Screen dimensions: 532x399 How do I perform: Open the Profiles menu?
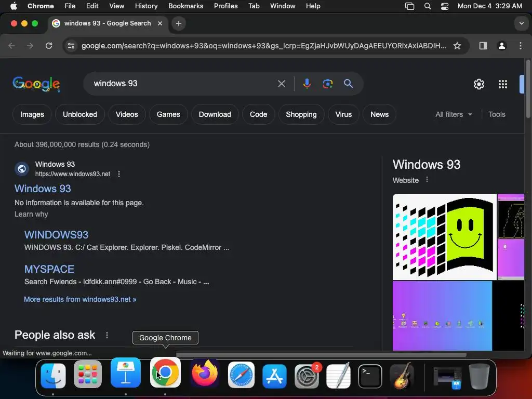click(225, 6)
